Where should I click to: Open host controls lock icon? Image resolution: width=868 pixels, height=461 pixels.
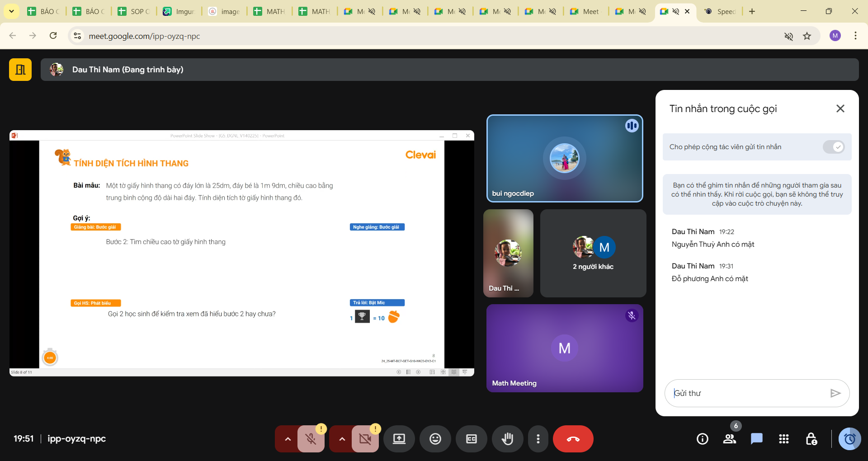click(x=811, y=439)
